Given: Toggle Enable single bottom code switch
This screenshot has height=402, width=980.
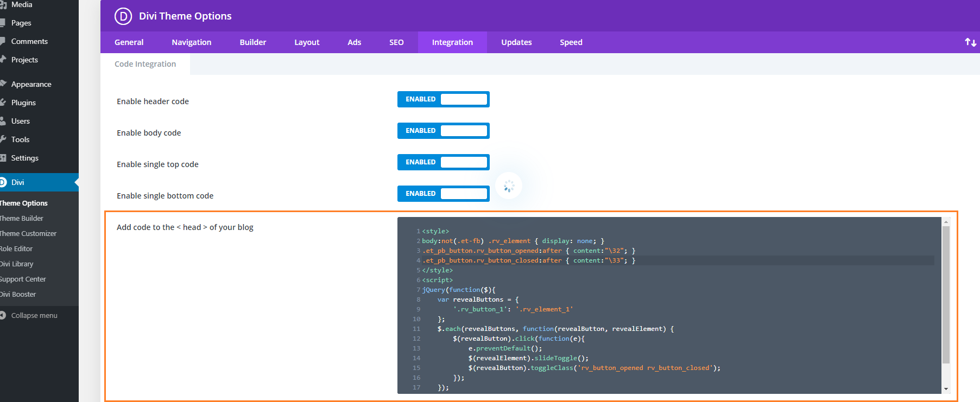Looking at the screenshot, I should 444,194.
